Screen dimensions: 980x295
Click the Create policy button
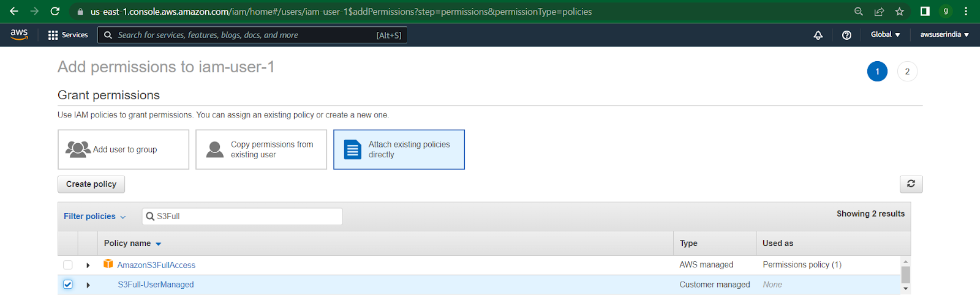(x=91, y=184)
